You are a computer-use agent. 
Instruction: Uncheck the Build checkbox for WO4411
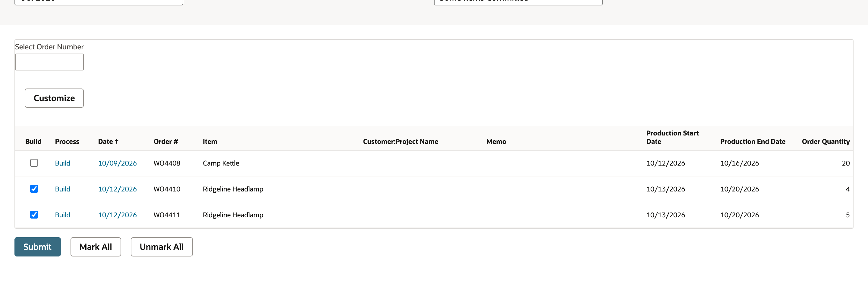(34, 215)
